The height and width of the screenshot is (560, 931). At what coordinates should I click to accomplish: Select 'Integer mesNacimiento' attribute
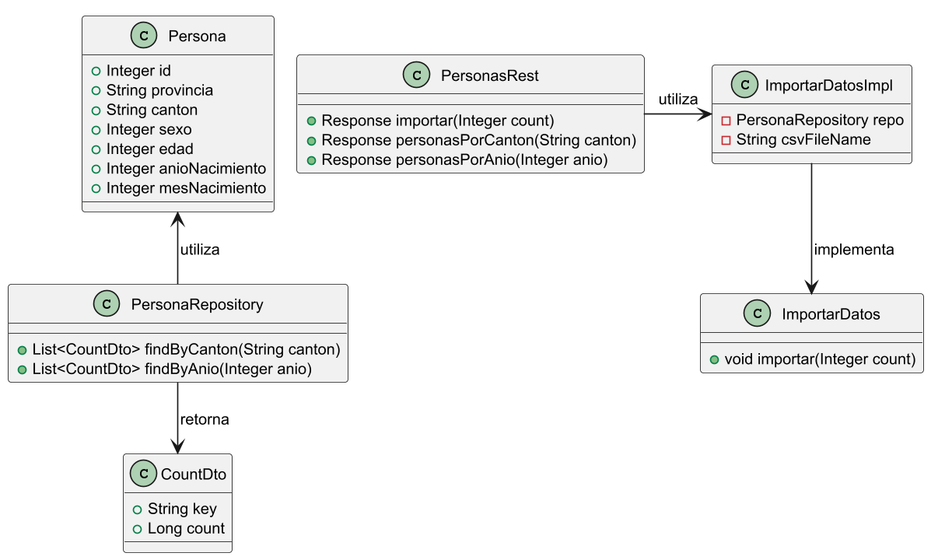(x=186, y=188)
